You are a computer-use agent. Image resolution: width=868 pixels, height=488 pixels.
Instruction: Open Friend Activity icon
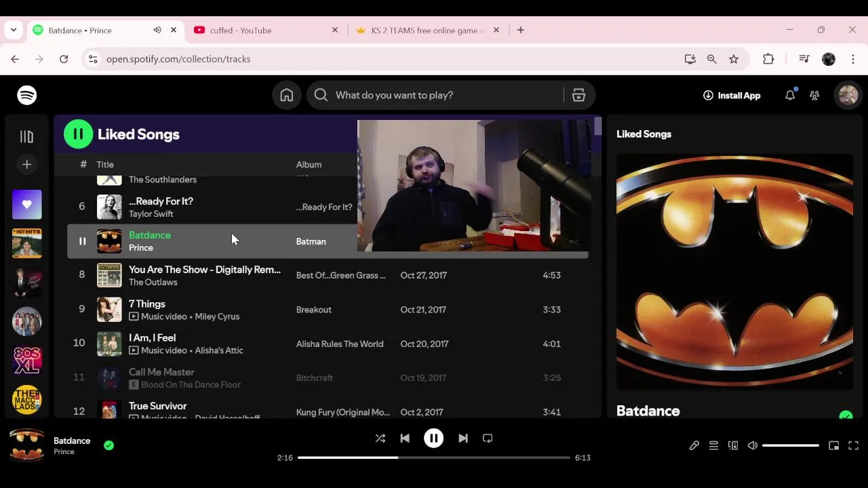coord(814,96)
